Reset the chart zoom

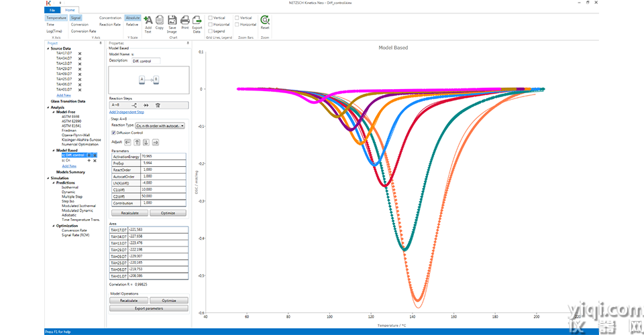point(265,19)
